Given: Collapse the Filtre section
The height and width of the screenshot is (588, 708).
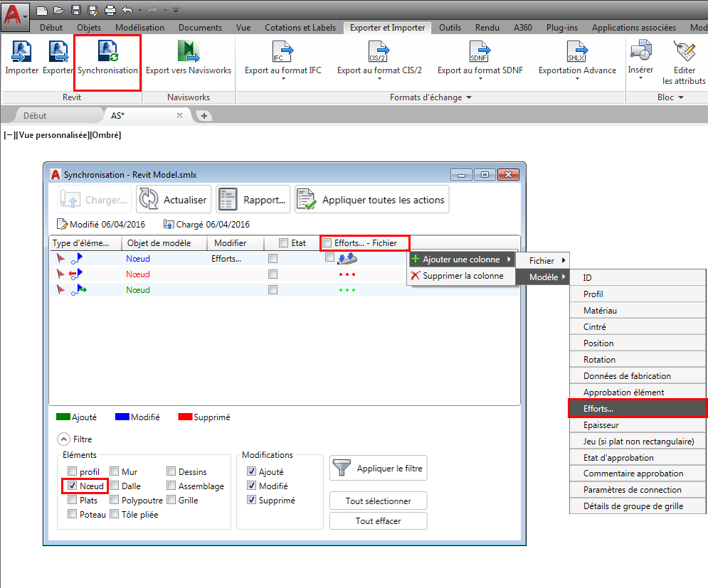Looking at the screenshot, I should click(x=63, y=439).
